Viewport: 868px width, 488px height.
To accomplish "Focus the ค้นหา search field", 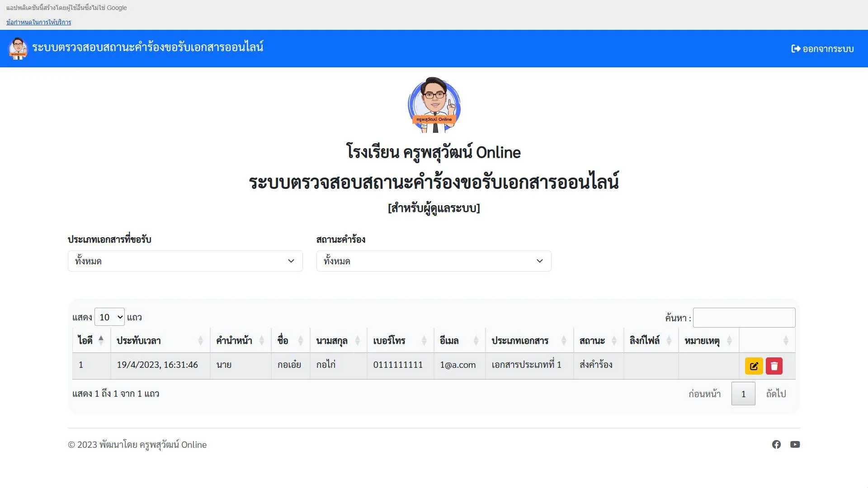I will coord(744,318).
